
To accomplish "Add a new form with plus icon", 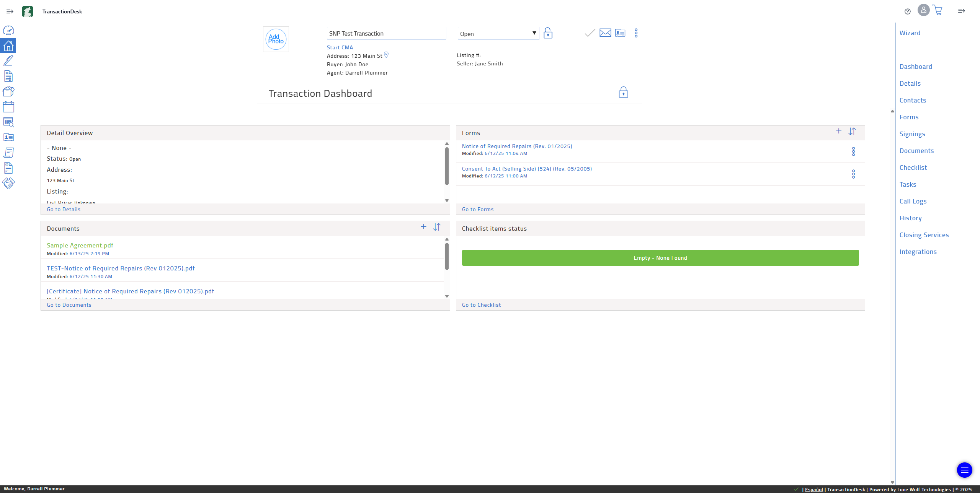I will (x=838, y=131).
